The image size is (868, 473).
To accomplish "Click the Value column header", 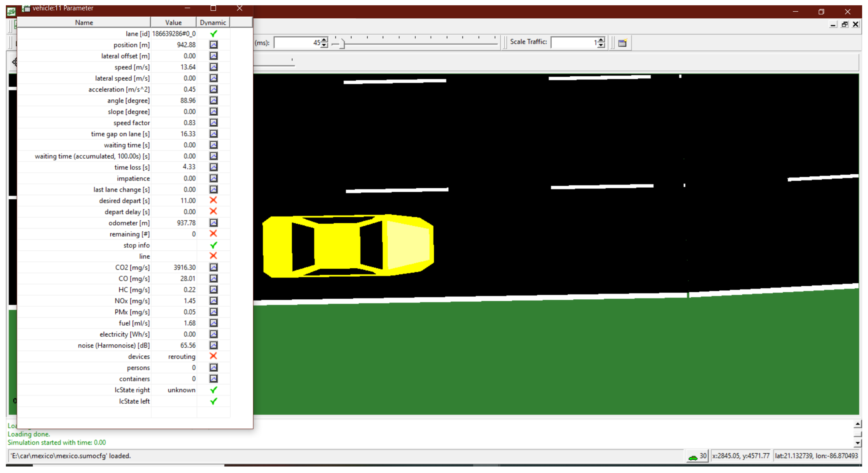I will click(173, 23).
